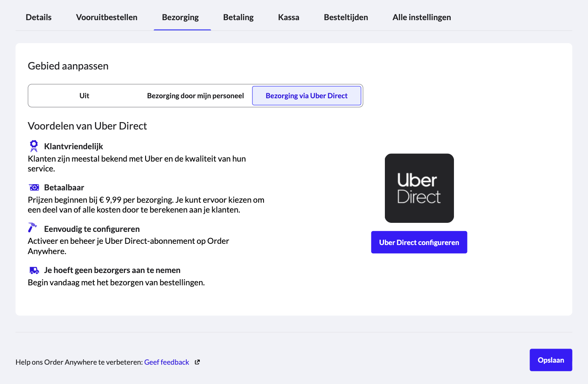The image size is (588, 384).
Task: Click the Uber Direct logo tile
Action: tap(419, 188)
